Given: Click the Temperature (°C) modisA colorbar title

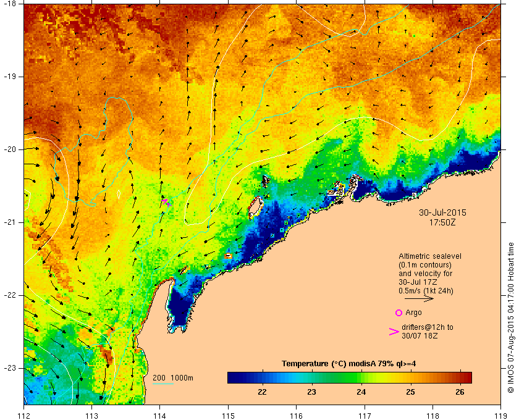Looking at the screenshot, I should tap(349, 364).
